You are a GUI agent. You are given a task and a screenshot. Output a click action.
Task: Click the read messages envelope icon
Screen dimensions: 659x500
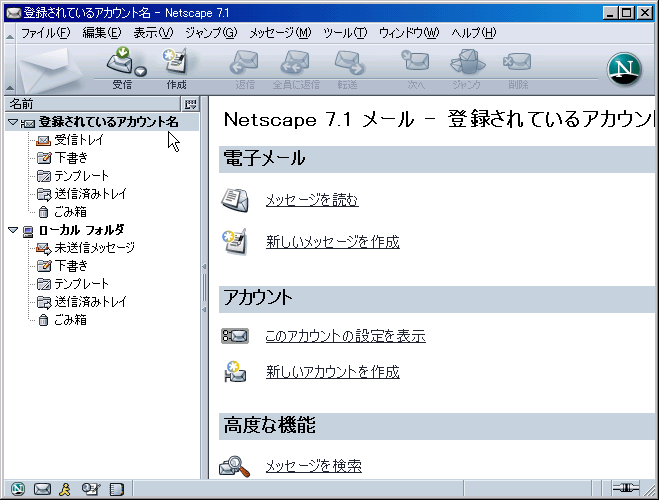tap(235, 200)
